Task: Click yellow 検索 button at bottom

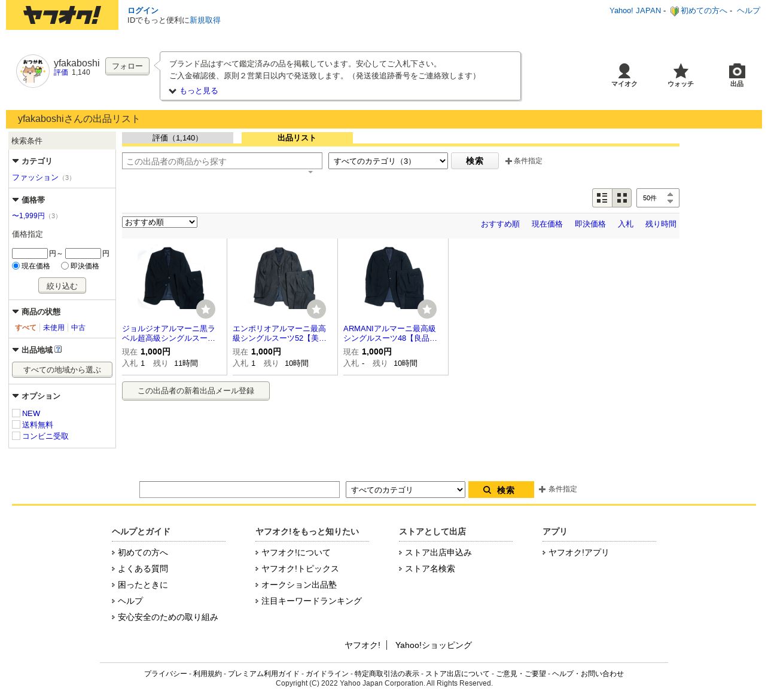Action: pyautogui.click(x=501, y=490)
